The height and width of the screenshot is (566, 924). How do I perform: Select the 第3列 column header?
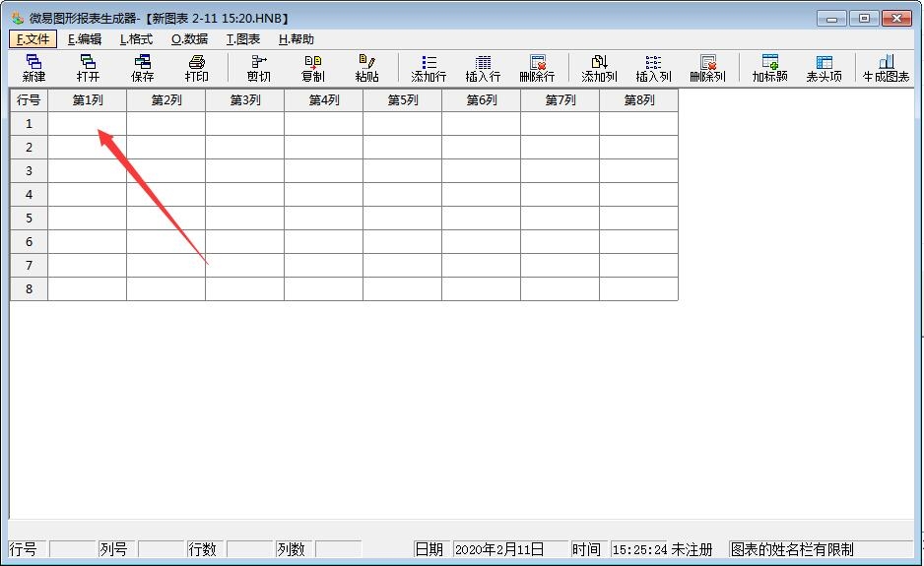pos(245,100)
